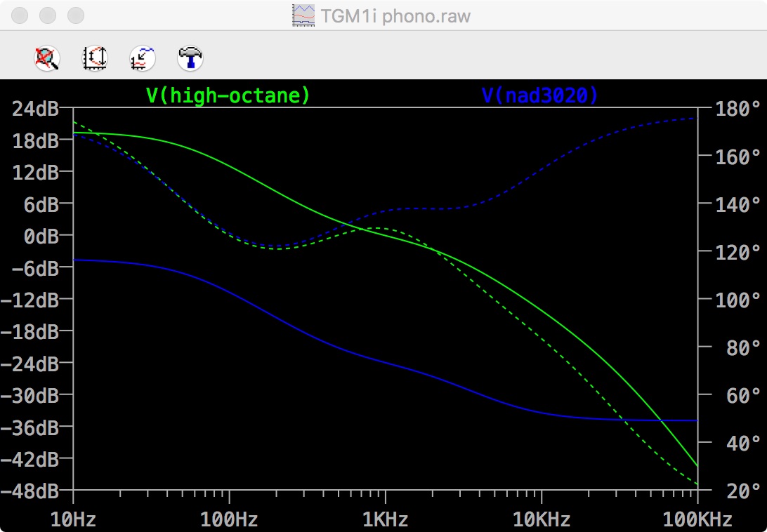The image size is (767, 532).
Task: Click the 12dB left axis label
Action: [35, 172]
